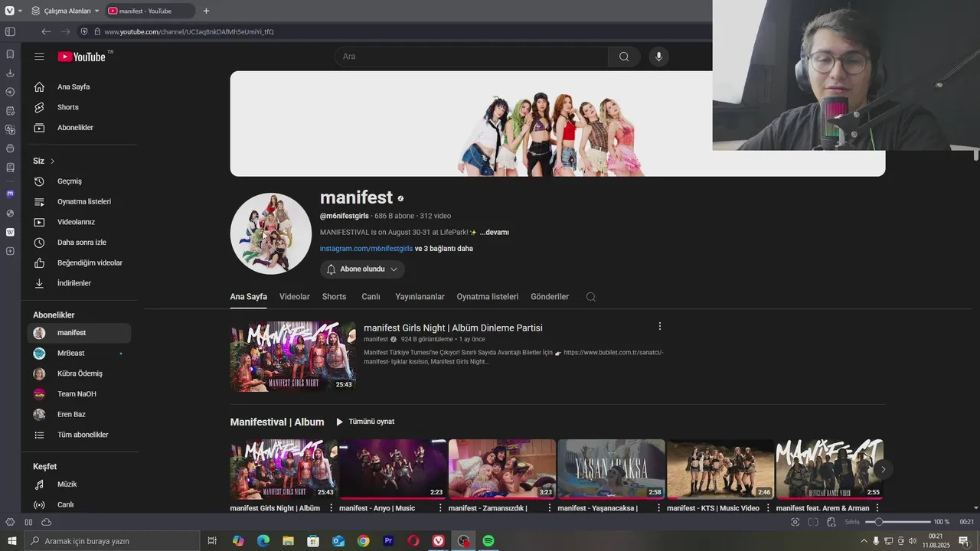Screen dimensions: 980x551
Task: Open the Vivaldi main menu
Action: click(x=9, y=11)
